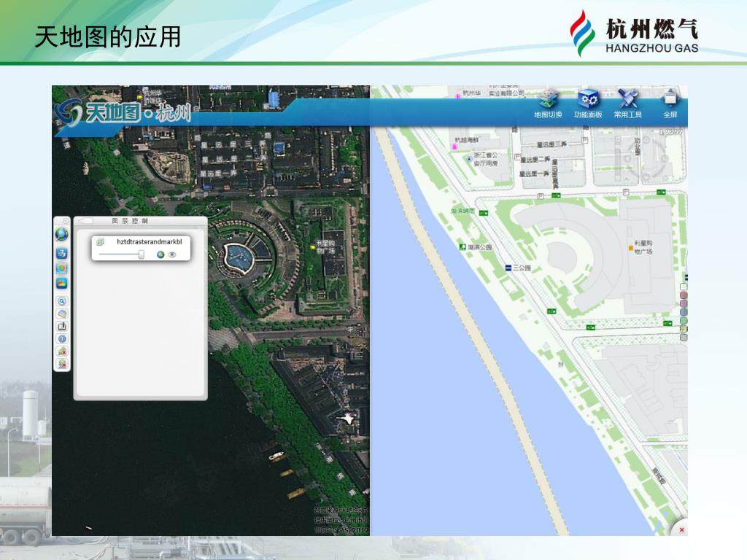Image resolution: width=747 pixels, height=560 pixels.
Task: Click the hztdtrasterandmarkbl layer name
Action: tap(149, 242)
